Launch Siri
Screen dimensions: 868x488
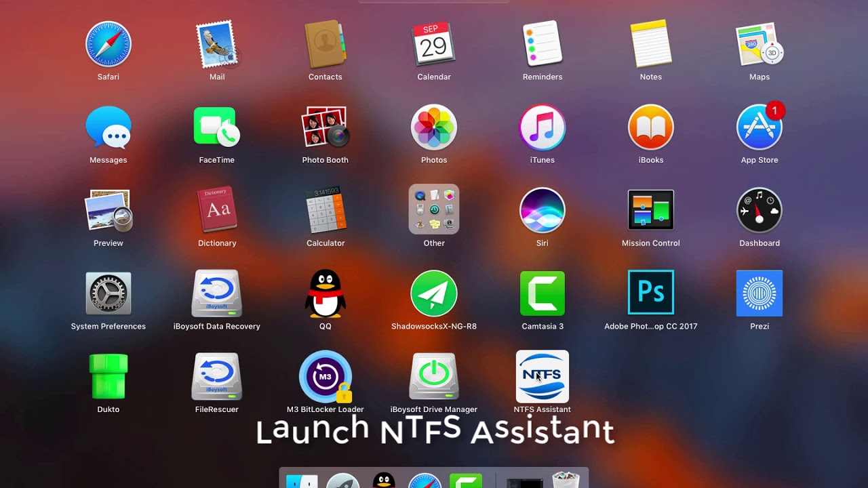click(542, 211)
